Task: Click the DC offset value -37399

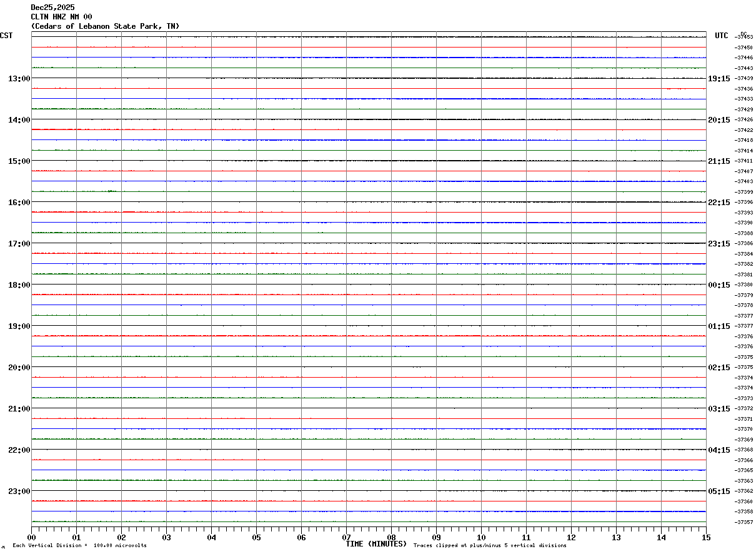Action: 744,192
